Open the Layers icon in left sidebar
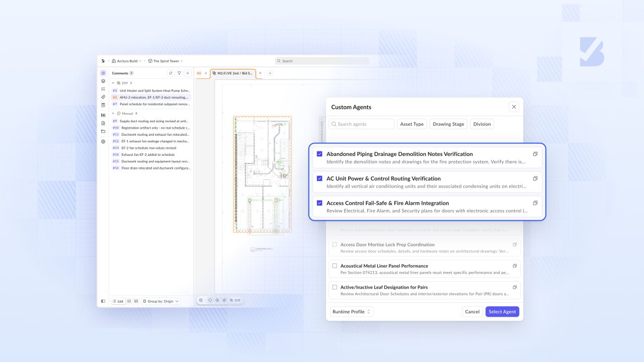The width and height of the screenshot is (644, 362). 103,81
